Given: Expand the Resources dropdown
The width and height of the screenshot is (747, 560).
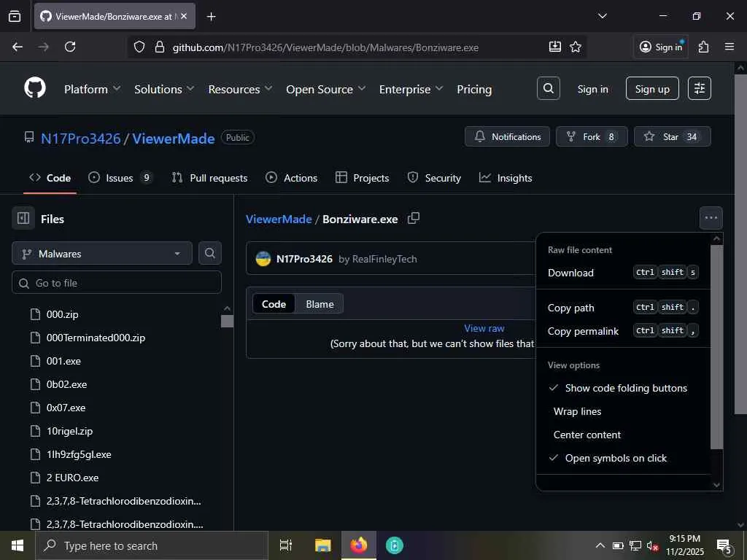Looking at the screenshot, I should [240, 90].
